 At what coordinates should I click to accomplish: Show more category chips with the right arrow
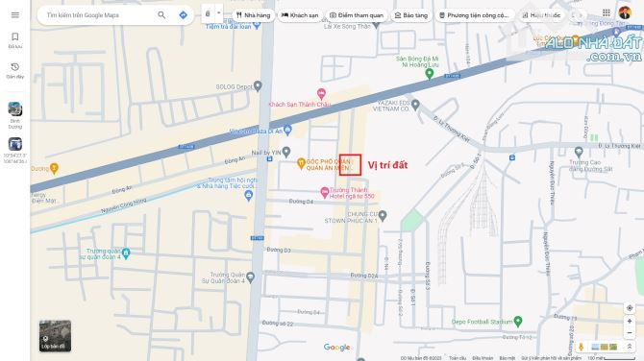click(581, 15)
